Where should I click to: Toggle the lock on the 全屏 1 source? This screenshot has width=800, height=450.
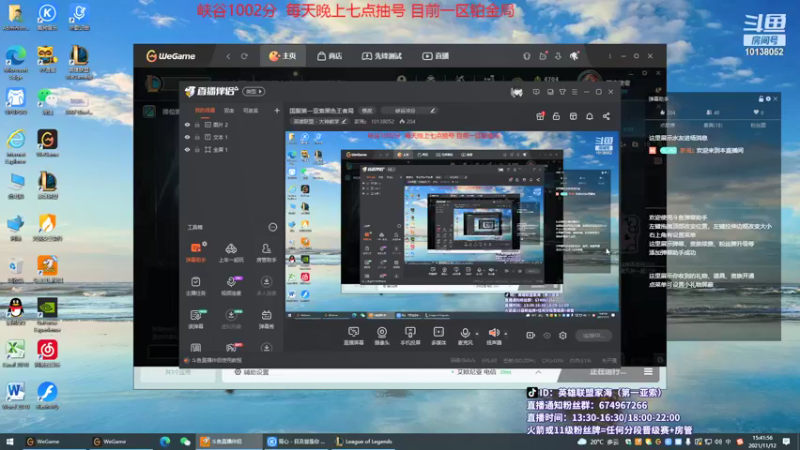[197, 149]
